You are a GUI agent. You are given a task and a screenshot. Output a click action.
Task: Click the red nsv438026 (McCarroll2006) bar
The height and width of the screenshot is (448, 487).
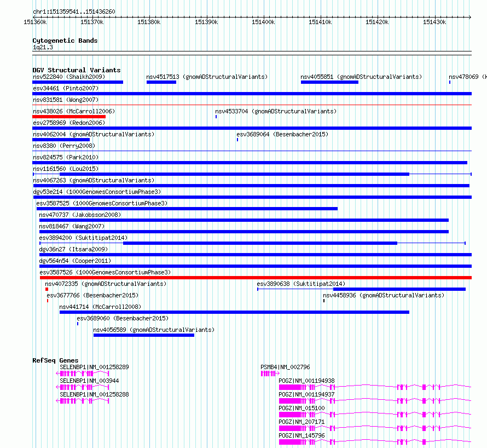coord(69,117)
